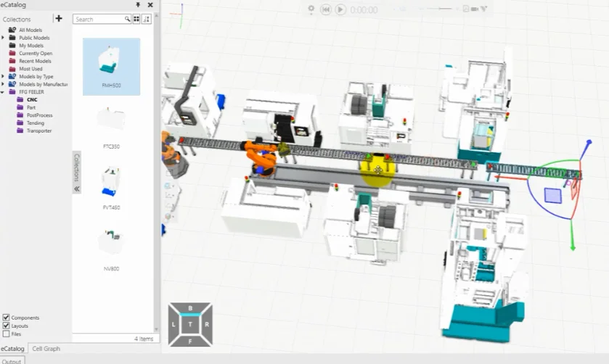609x364 pixels.
Task: Expand the Models by Type node
Action: pyautogui.click(x=3, y=76)
